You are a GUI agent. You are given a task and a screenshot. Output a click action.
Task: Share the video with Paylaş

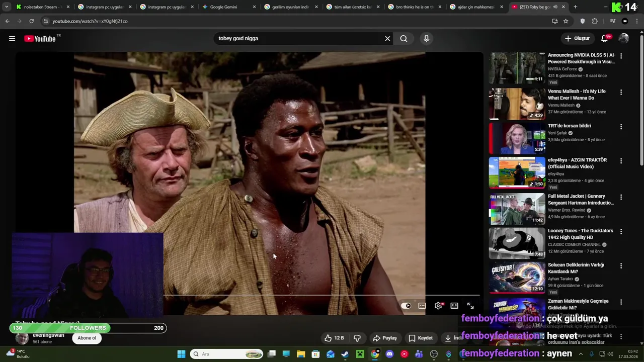pyautogui.click(x=384, y=338)
